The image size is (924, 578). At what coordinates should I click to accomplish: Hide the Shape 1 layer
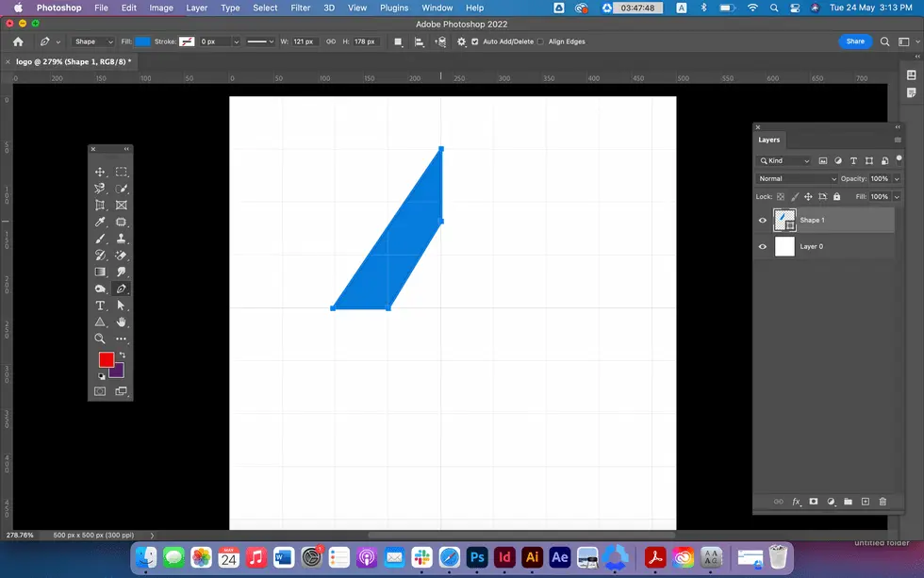tap(763, 221)
